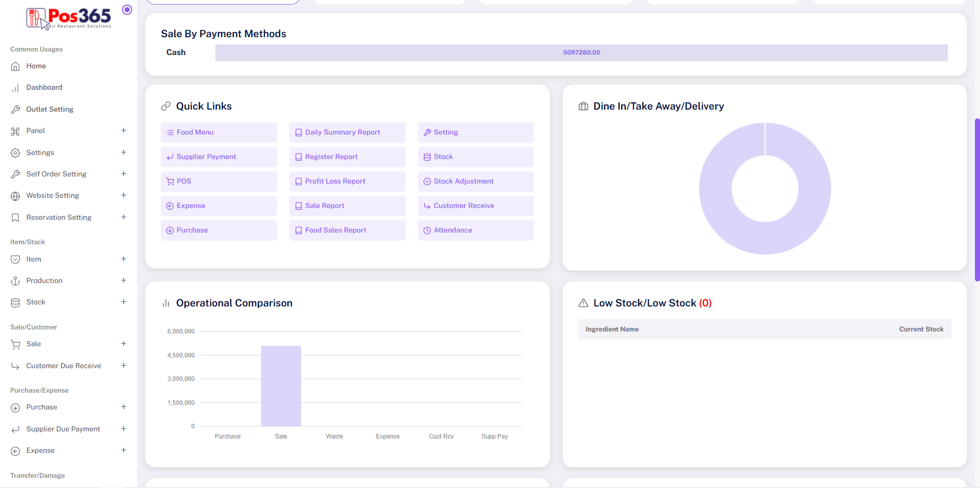Click the Stock Adjustment quick link
The width and height of the screenshot is (980, 488).
475,182
